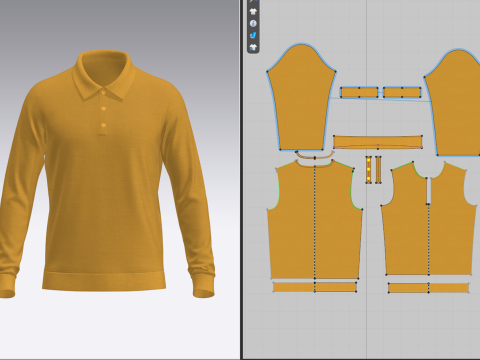Select the hem band under the front bodice
The height and width of the screenshot is (360, 480).
pos(315,287)
